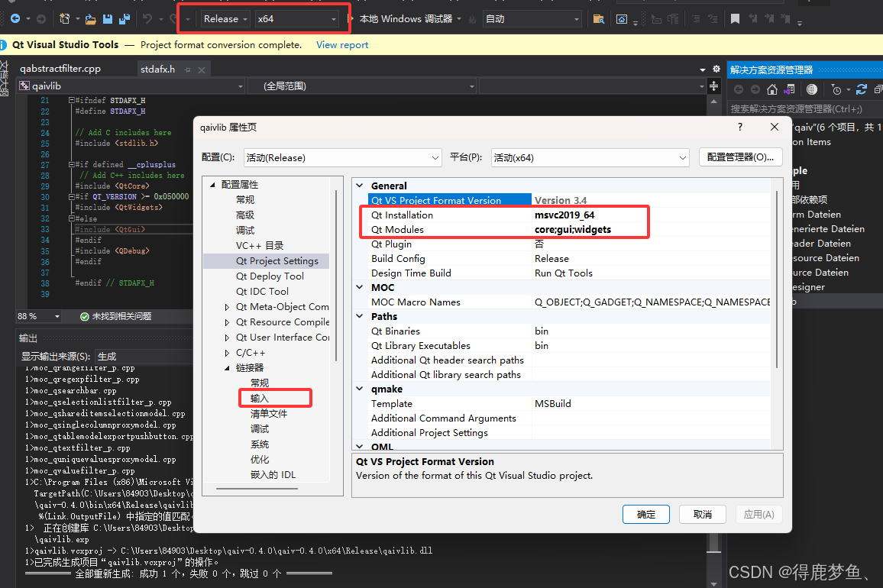Collapse the 链接器 tree node
883x588 pixels.
pos(227,368)
